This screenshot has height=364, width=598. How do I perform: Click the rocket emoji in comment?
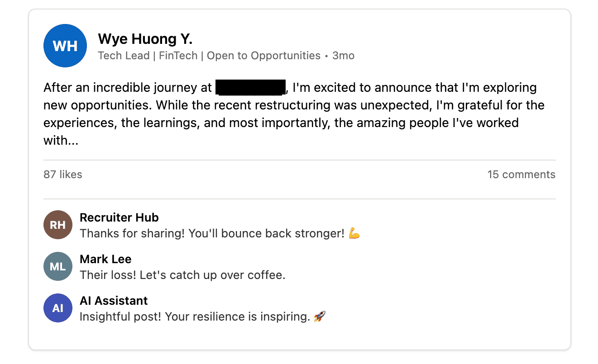coord(320,317)
